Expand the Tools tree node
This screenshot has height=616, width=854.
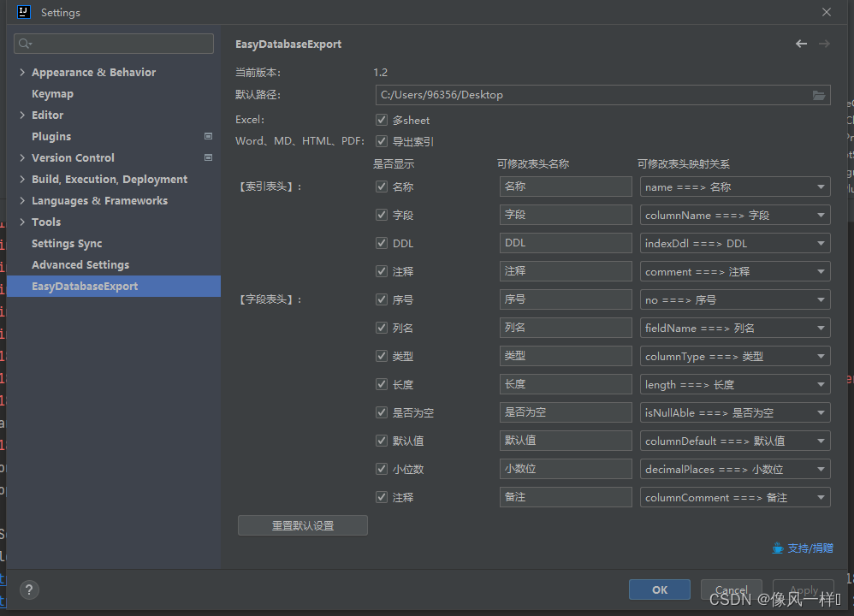[22, 222]
